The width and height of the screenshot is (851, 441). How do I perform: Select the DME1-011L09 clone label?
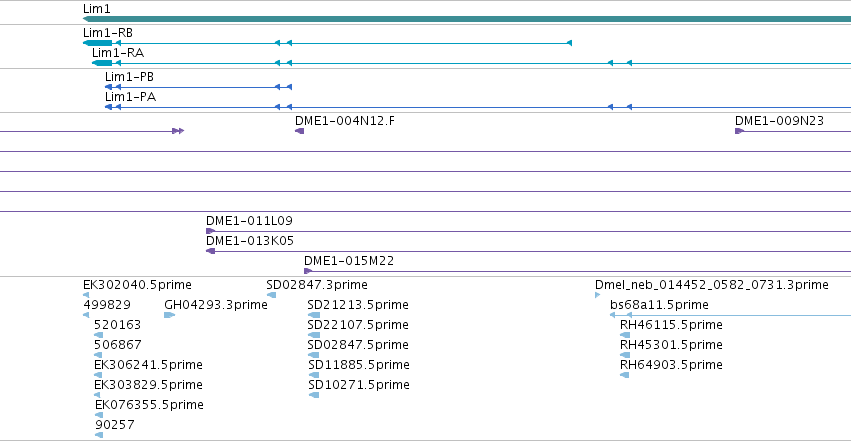coord(249,221)
